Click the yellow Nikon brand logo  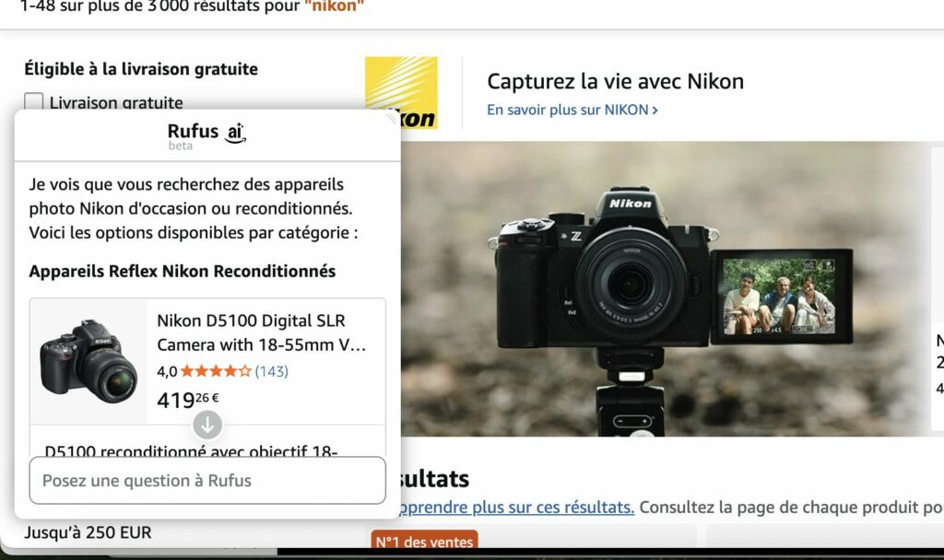[x=401, y=92]
